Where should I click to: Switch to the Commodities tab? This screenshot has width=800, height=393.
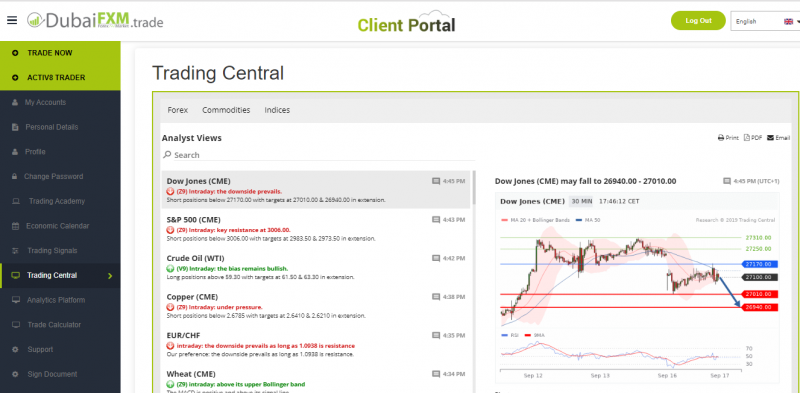[x=226, y=110]
